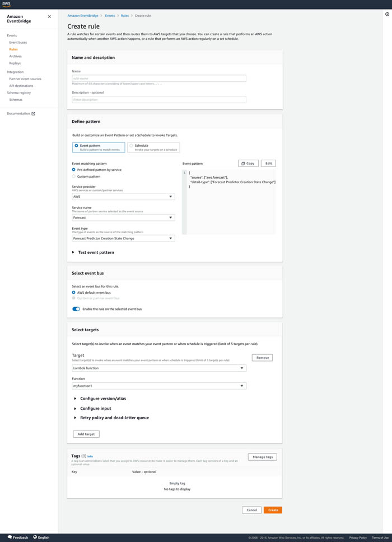Expand Configure input
The image size is (392, 542).
point(93,409)
